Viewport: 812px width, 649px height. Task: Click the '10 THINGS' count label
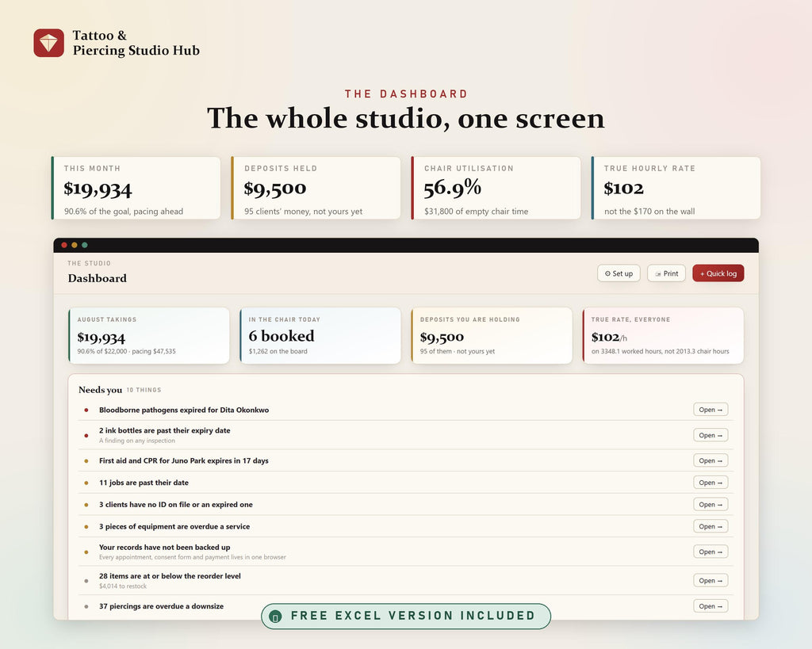pos(144,390)
